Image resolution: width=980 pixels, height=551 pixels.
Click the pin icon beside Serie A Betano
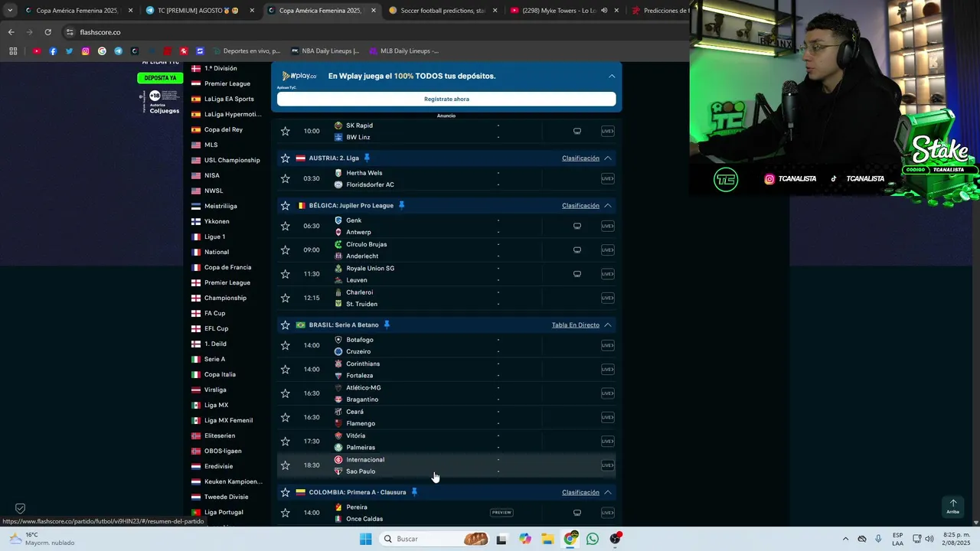coord(387,324)
